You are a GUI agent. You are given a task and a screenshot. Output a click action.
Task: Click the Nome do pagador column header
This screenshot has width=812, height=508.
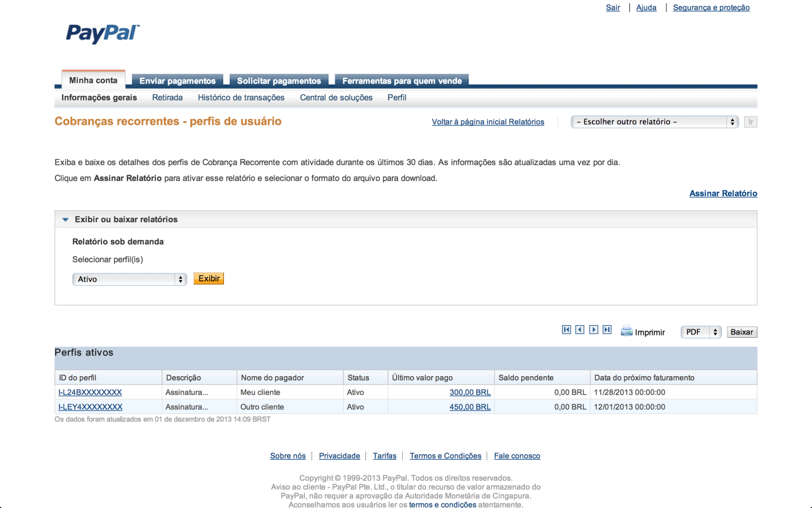tap(290, 377)
